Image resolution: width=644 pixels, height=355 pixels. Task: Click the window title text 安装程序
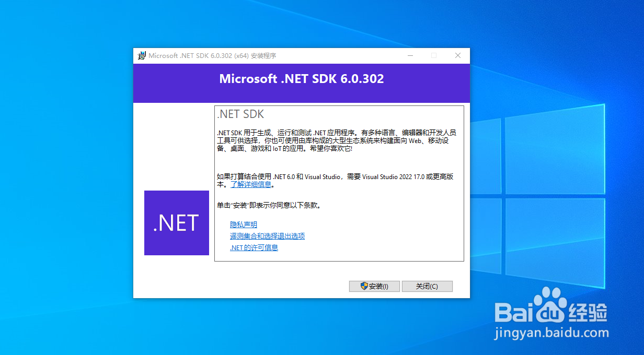pyautogui.click(x=263, y=55)
